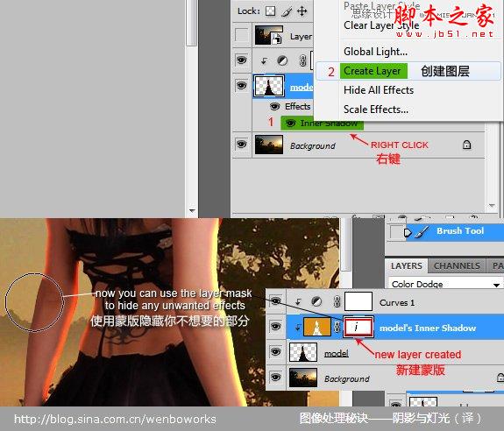Viewport: 504px width, 431px height.
Task: Click the adjustment icon in the top Layers panel
Action: tap(282, 60)
